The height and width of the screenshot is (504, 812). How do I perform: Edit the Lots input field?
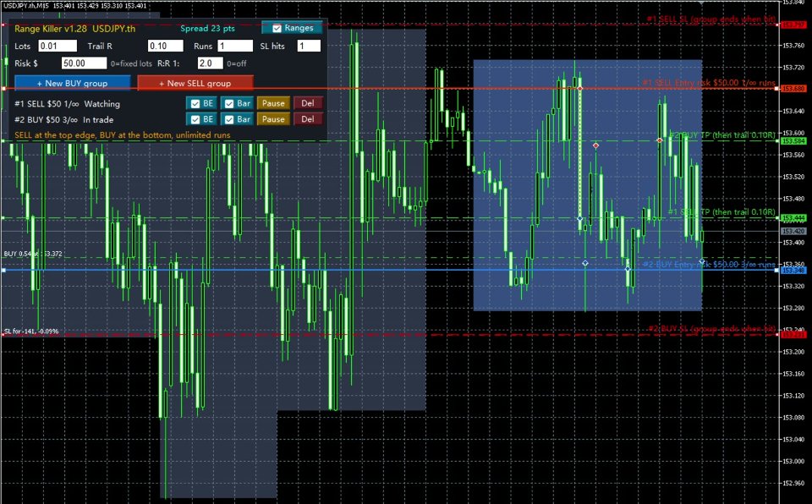(58, 47)
